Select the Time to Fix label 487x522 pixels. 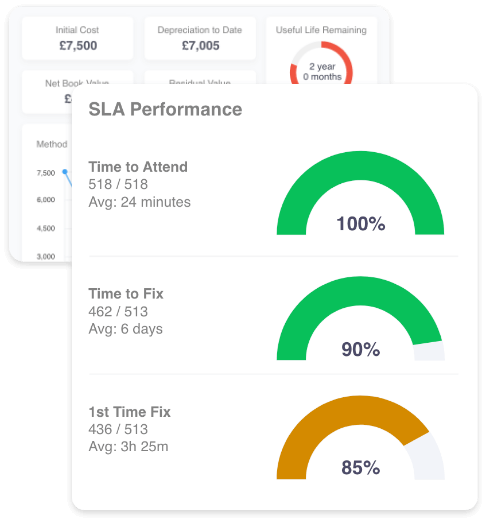click(126, 294)
